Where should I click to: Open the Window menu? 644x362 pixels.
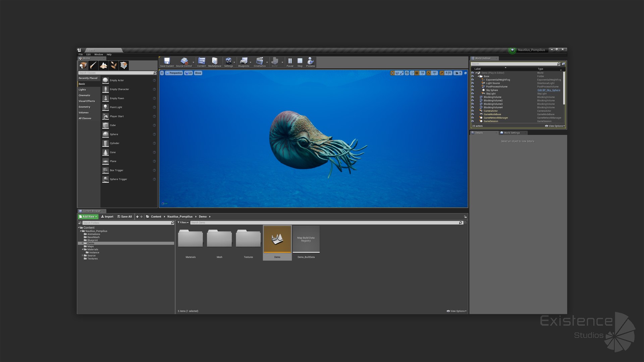99,54
